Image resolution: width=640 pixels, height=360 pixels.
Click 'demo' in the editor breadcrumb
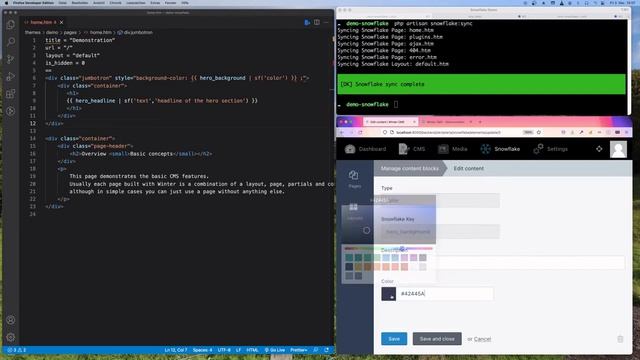(52, 32)
